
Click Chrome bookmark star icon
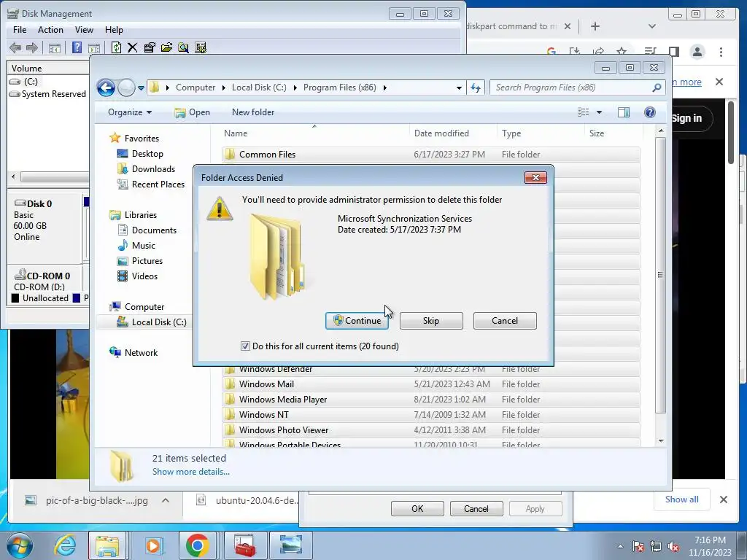click(x=622, y=51)
